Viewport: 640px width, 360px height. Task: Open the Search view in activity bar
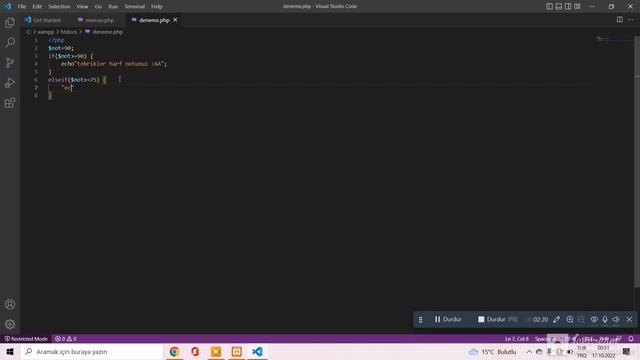coord(10,42)
